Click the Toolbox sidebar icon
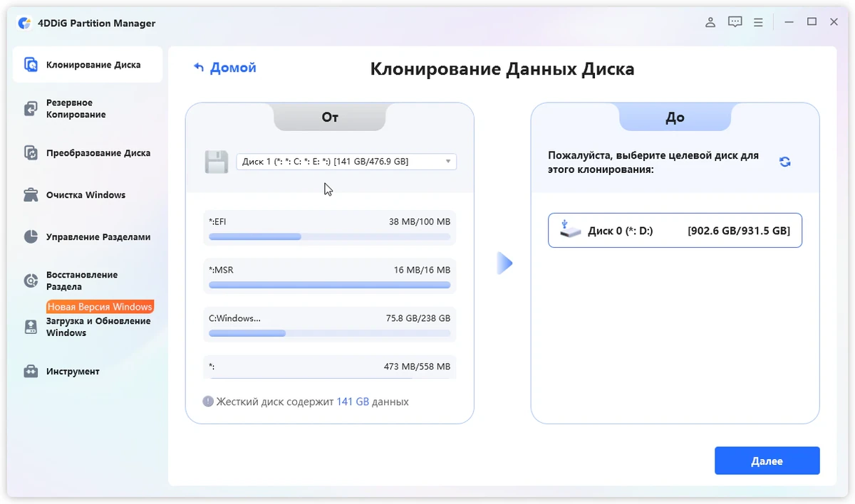The image size is (855, 504). (31, 372)
